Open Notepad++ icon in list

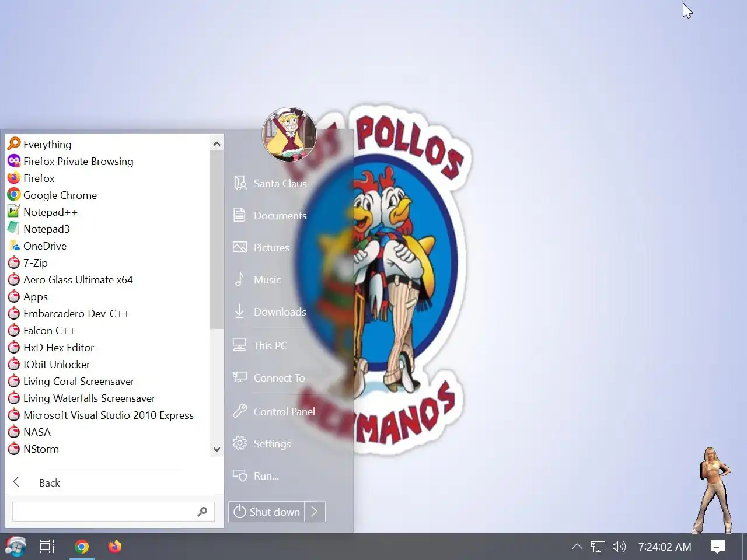[14, 212]
